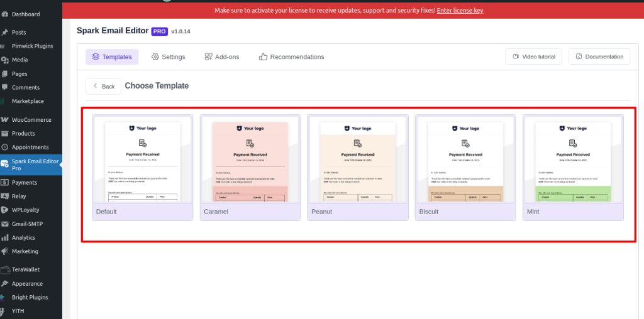
Task: Click the Pages icon in sidebar
Action: pyautogui.click(x=4, y=74)
